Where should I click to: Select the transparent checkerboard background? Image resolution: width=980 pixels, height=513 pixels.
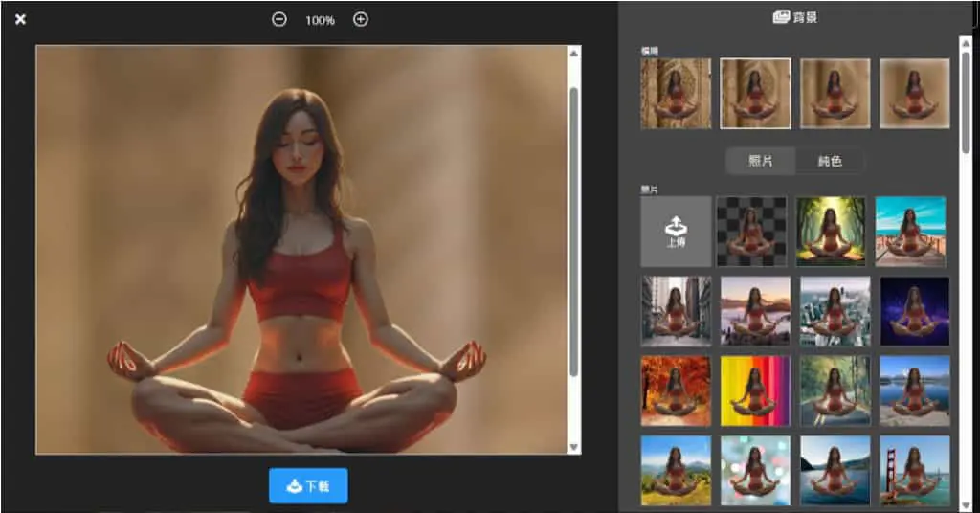click(755, 232)
